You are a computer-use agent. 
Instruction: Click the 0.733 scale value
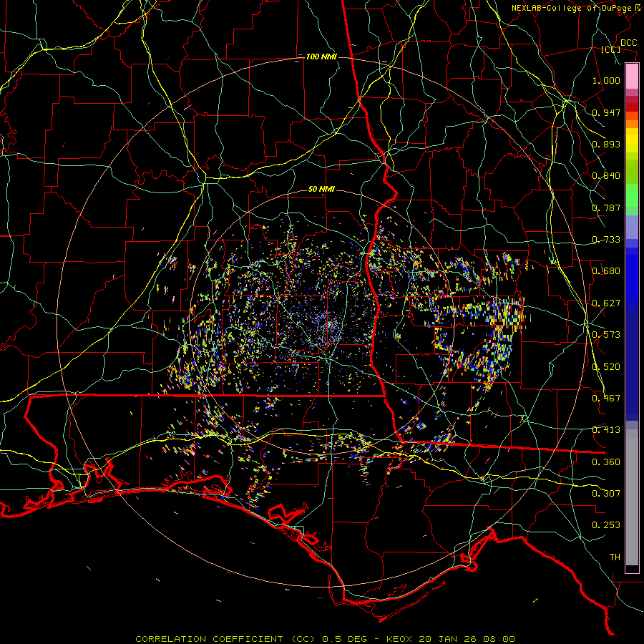pos(606,240)
